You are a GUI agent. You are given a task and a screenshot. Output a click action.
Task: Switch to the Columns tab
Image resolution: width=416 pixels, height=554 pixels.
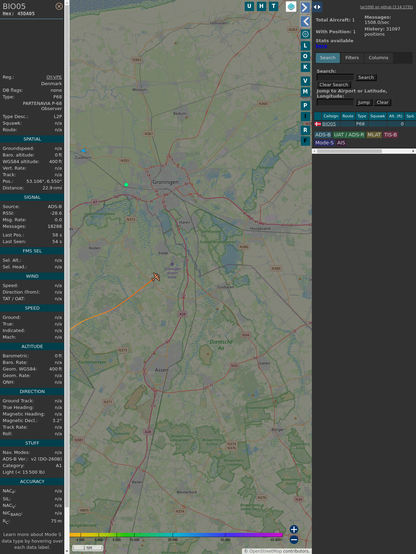[378, 58]
